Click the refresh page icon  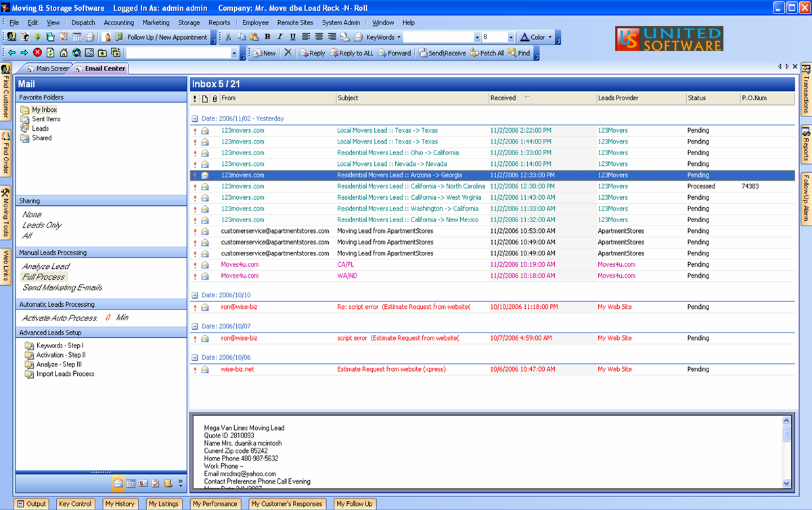point(50,53)
